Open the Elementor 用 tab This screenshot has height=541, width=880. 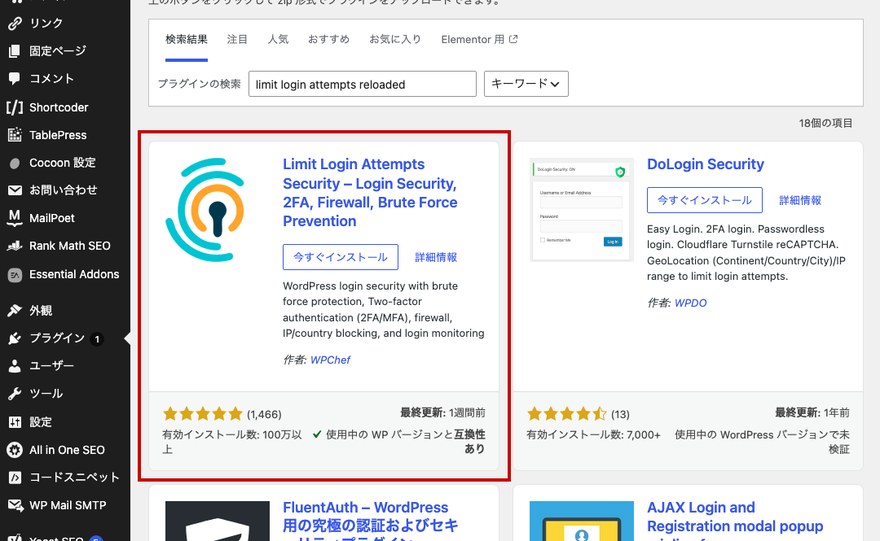tap(479, 39)
